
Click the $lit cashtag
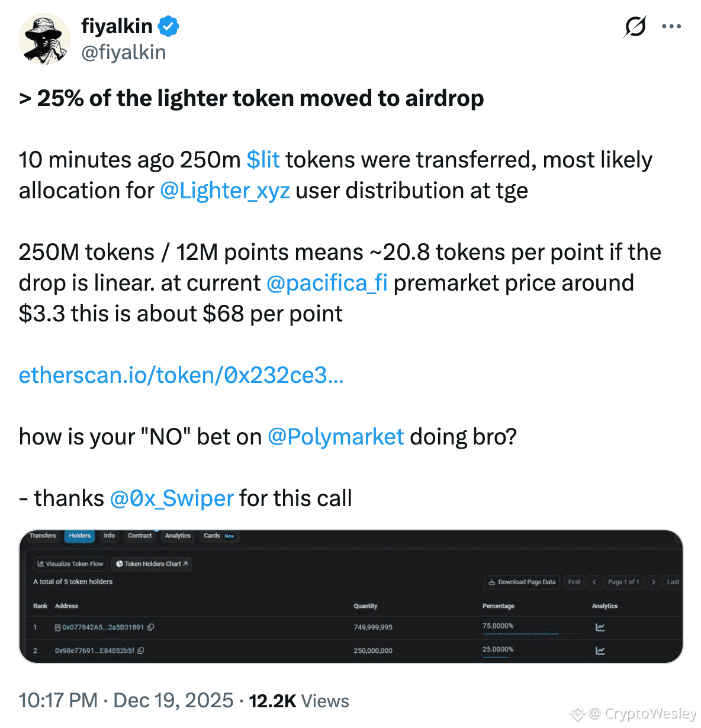pos(263,160)
